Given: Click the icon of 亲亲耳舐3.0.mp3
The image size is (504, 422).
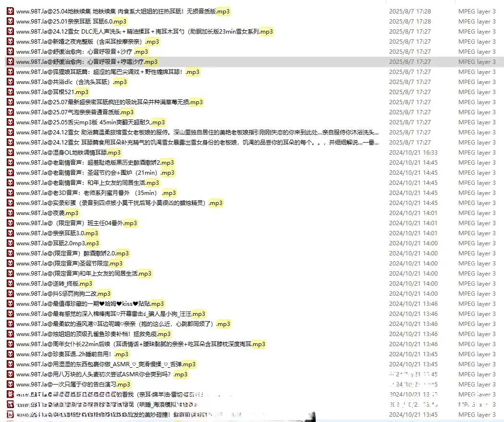Looking at the screenshot, I should (x=10, y=233).
